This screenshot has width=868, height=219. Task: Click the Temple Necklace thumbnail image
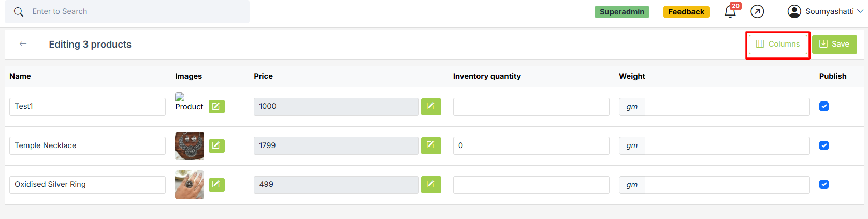click(x=190, y=145)
